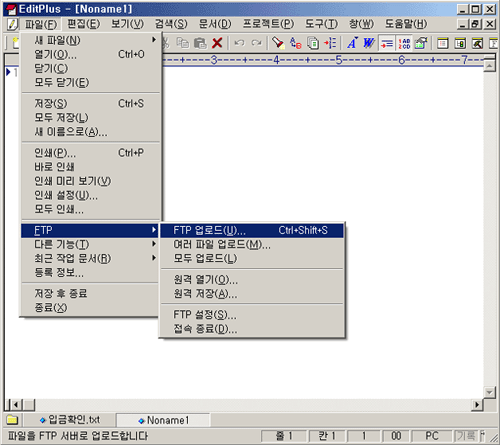Select 모두 업로드(L) in submenu

tap(252, 259)
